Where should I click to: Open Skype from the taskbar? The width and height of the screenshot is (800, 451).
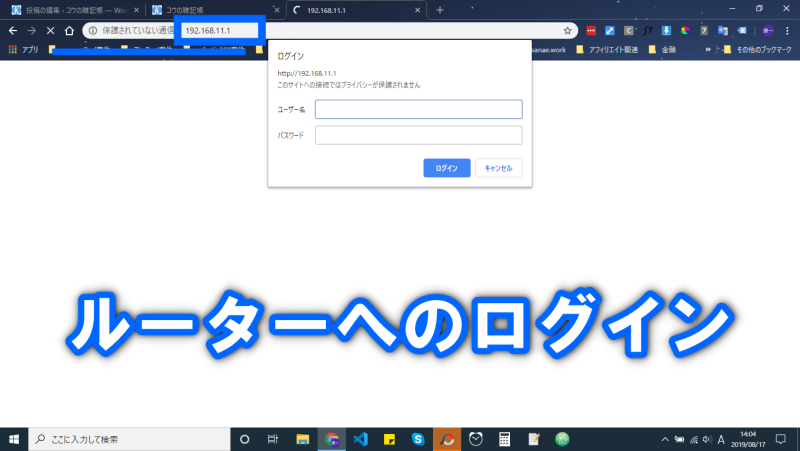coord(418,439)
